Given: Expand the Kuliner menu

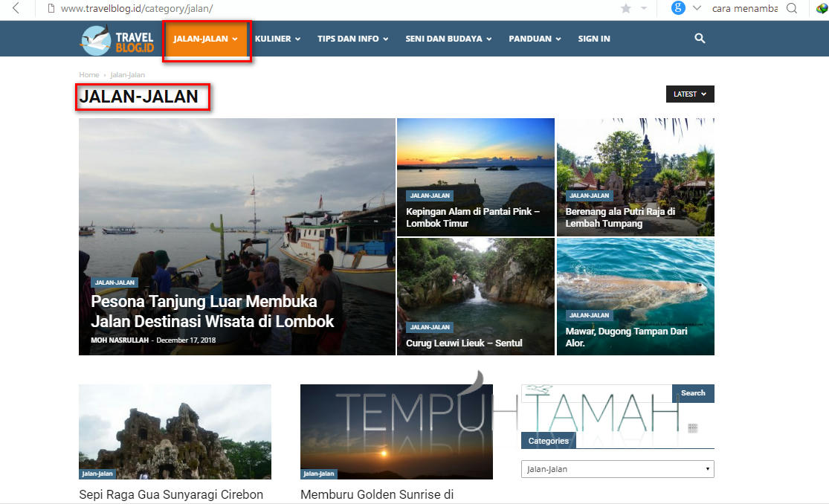Looking at the screenshot, I should pyautogui.click(x=277, y=39).
